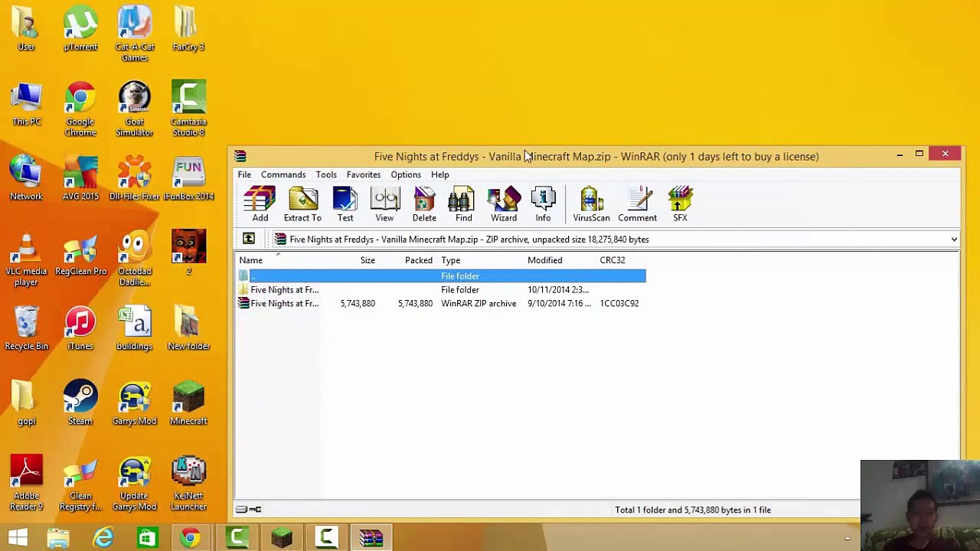Screen dimensions: 980x551
Task: Open Camtasia Studio 8 desktop icon
Action: pyautogui.click(x=188, y=109)
